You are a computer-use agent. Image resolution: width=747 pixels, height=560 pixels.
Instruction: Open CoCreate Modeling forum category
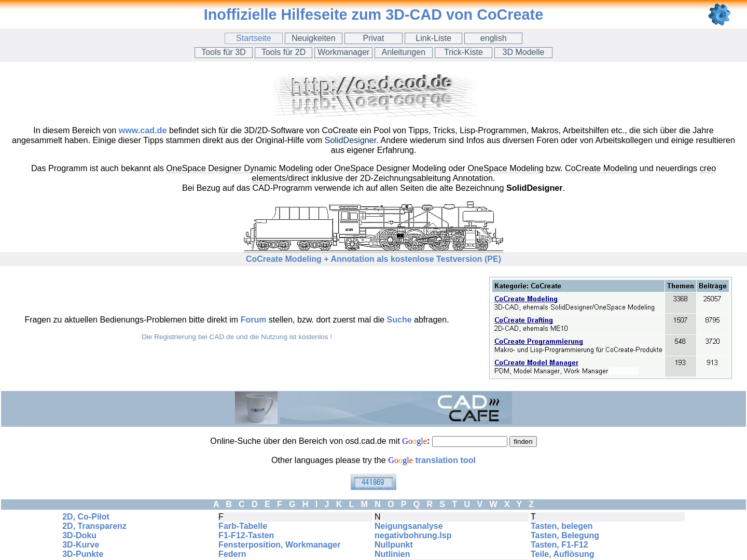pos(526,299)
